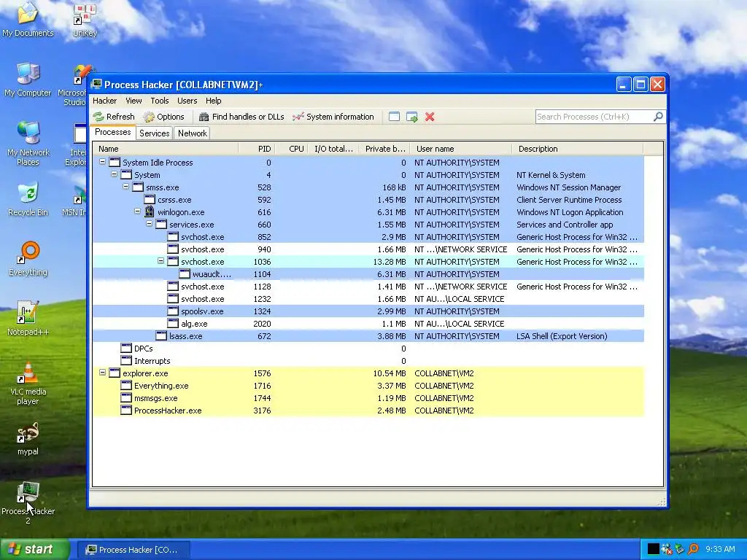The width and height of the screenshot is (747, 560).
Task: Click My Documents desktop icon
Action: [28, 20]
